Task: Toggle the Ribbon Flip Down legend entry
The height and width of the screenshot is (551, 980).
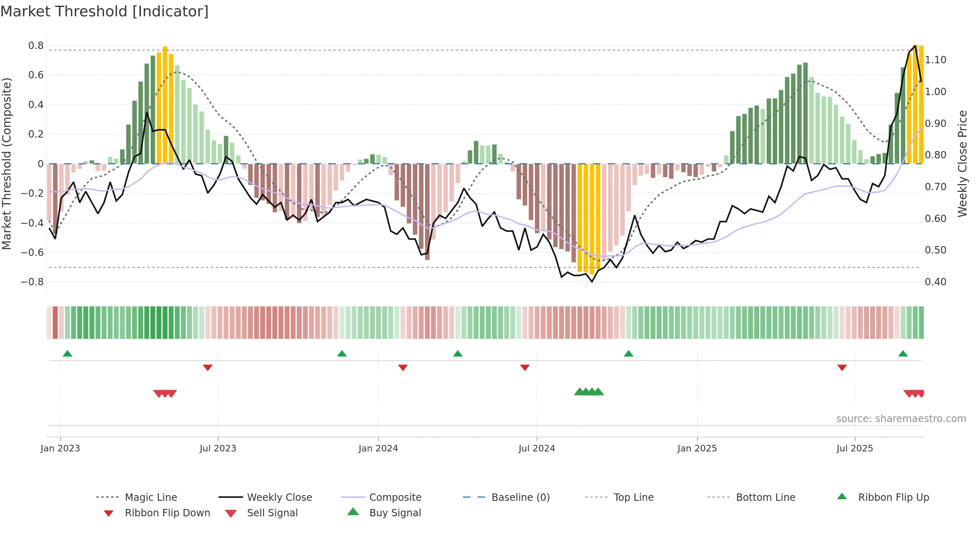Action: click(x=157, y=513)
